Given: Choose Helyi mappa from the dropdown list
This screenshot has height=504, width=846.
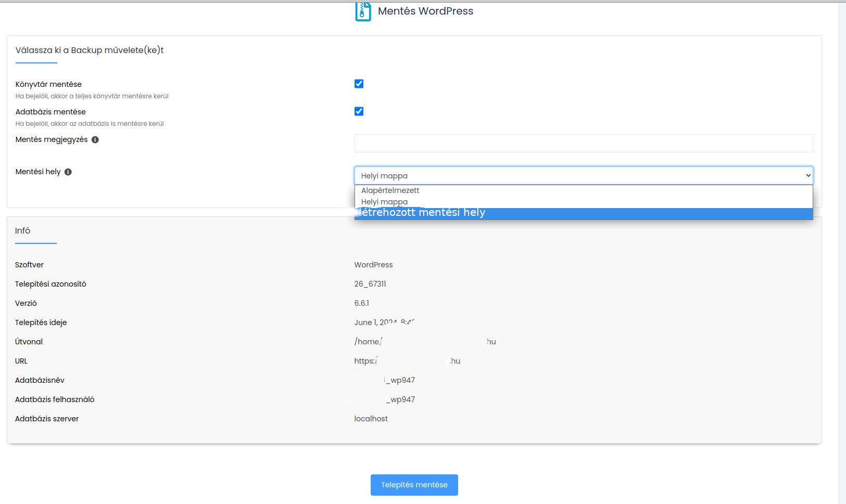Looking at the screenshot, I should [x=584, y=202].
